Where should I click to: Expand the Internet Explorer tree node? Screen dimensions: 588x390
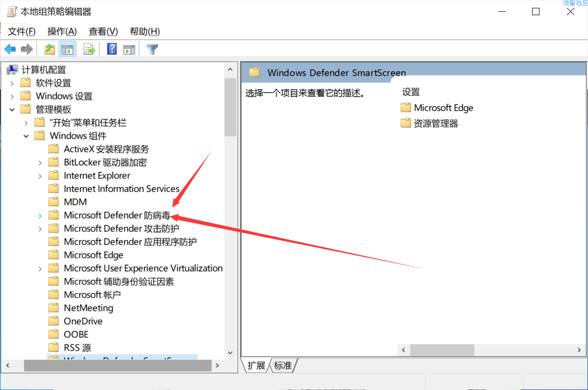pyautogui.click(x=40, y=176)
